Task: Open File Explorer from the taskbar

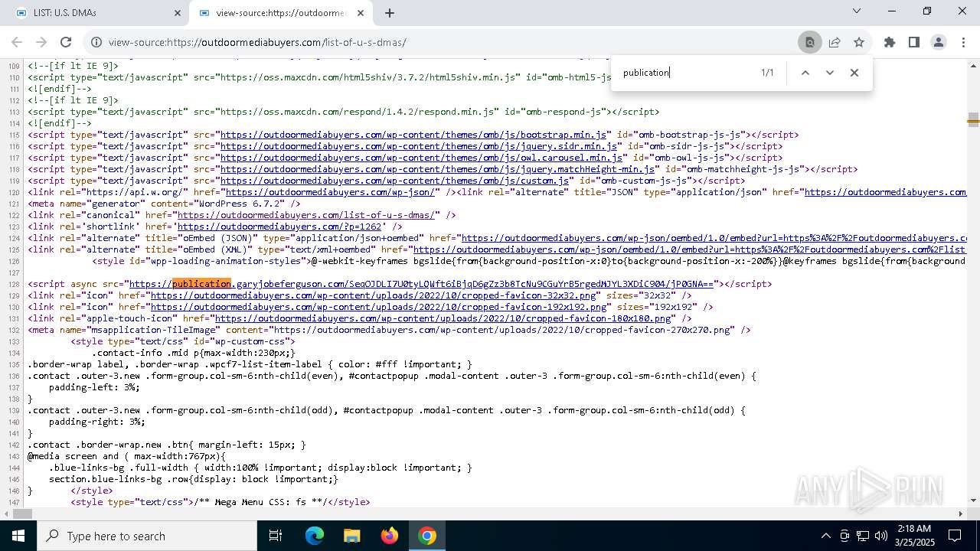Action: [x=351, y=536]
